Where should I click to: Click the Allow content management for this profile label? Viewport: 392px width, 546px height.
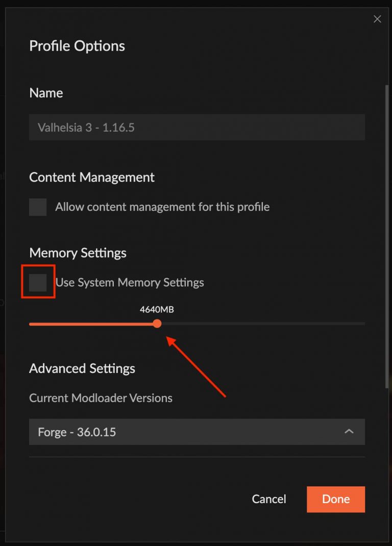[162, 207]
